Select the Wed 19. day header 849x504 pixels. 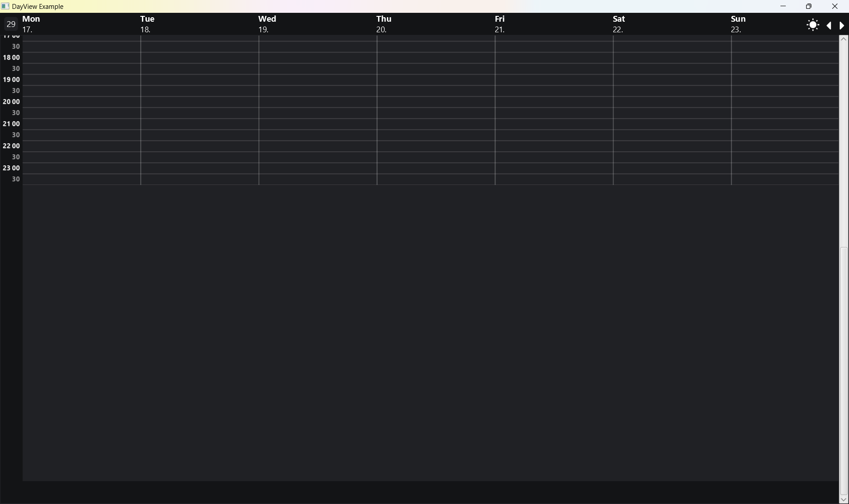[267, 24]
